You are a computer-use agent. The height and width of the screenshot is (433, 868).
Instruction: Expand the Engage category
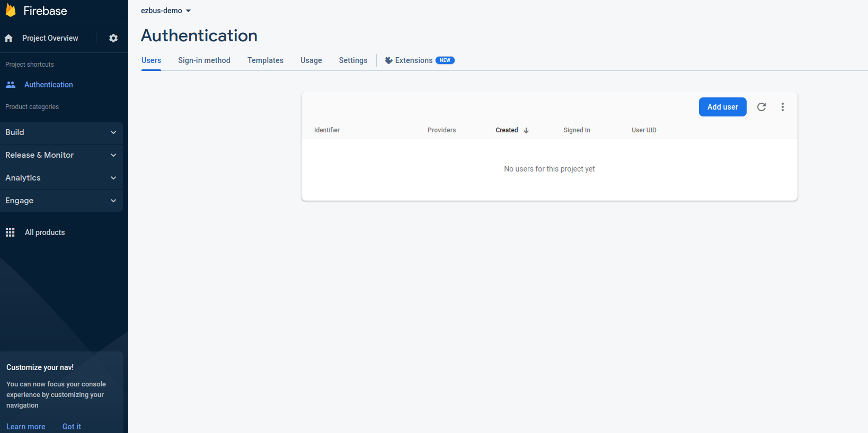tap(61, 201)
